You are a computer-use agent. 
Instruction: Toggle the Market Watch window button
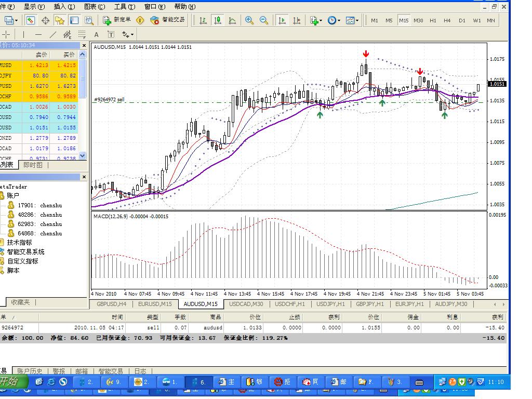pos(31,21)
